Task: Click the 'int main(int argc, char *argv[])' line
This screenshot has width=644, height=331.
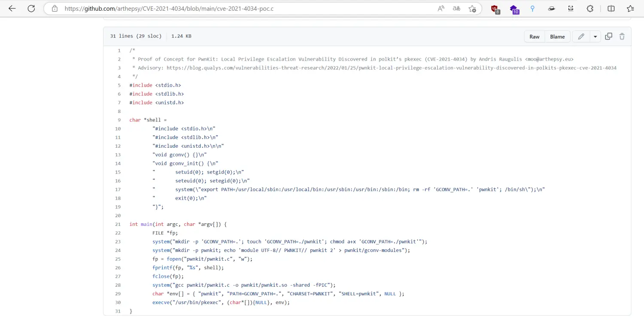Action: pos(178,224)
